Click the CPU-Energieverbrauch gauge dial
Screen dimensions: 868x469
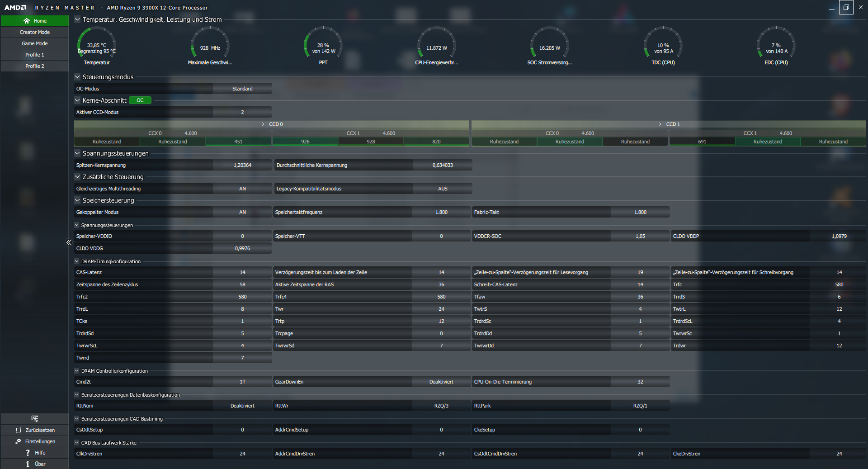point(436,42)
